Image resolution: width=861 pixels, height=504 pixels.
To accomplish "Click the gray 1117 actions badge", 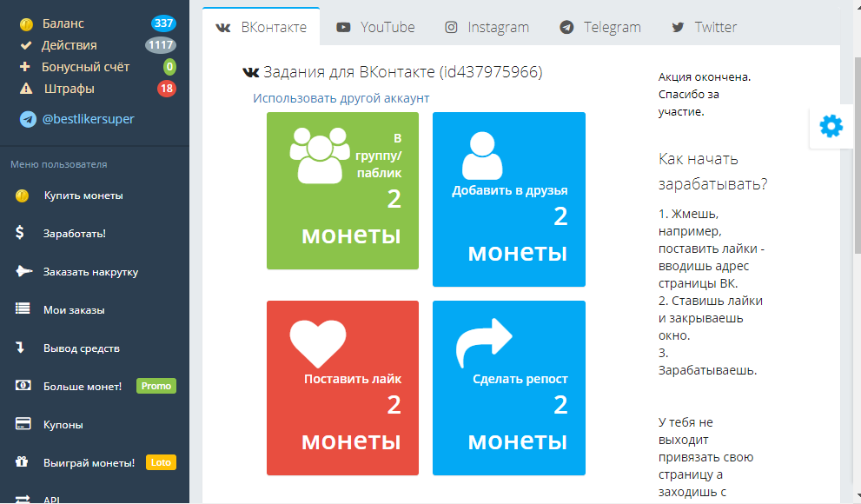I will tap(161, 45).
